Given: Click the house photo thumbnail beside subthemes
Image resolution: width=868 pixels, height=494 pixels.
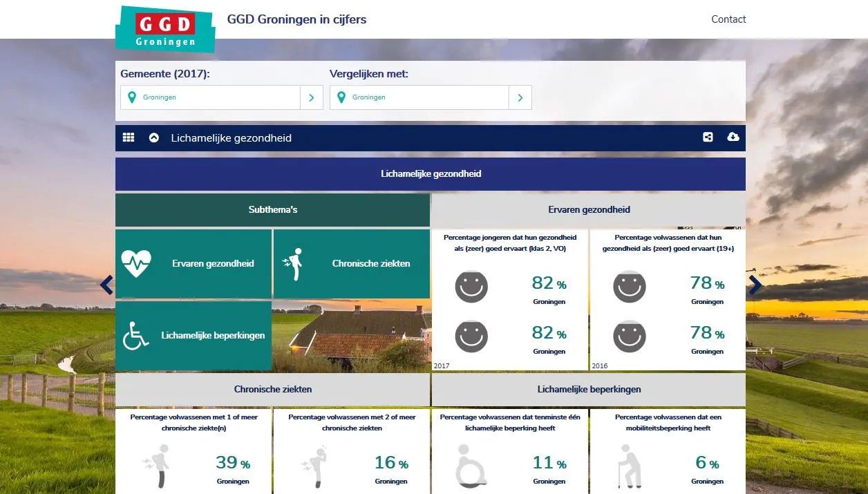Looking at the screenshot, I should (x=352, y=336).
